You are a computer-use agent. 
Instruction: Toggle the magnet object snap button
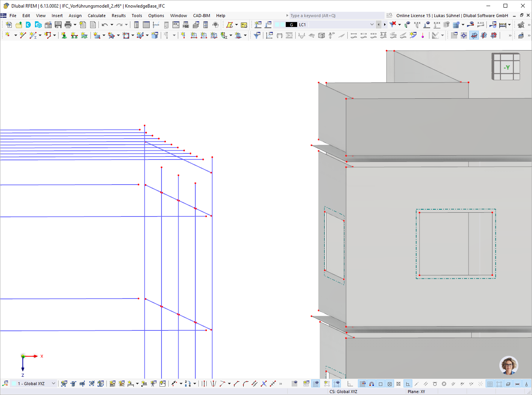pos(372,384)
